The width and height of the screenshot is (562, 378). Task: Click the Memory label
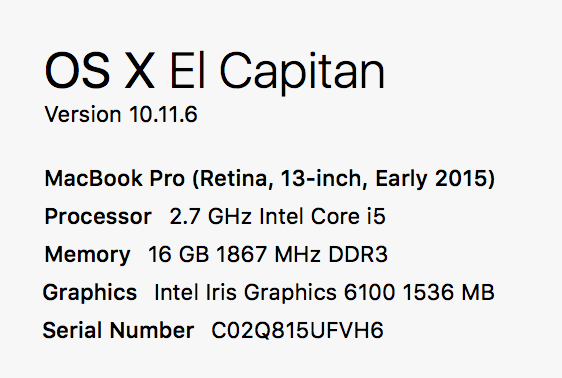tap(87, 255)
